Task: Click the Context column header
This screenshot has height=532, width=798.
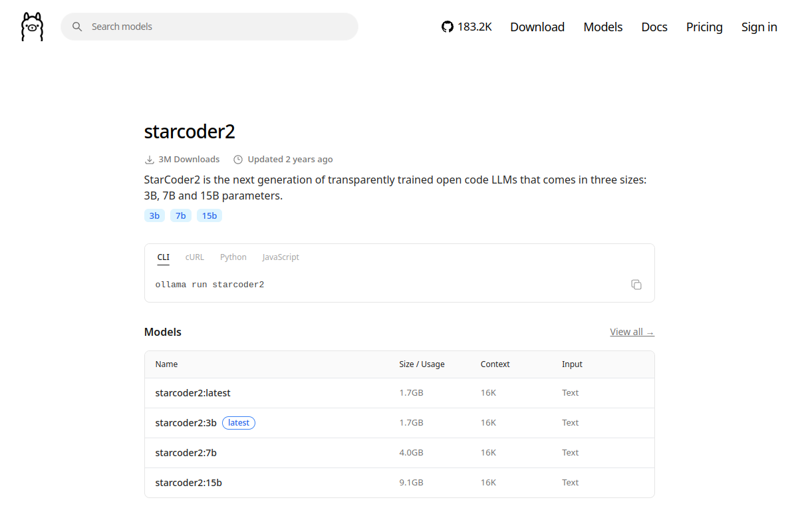Action: 495,364
